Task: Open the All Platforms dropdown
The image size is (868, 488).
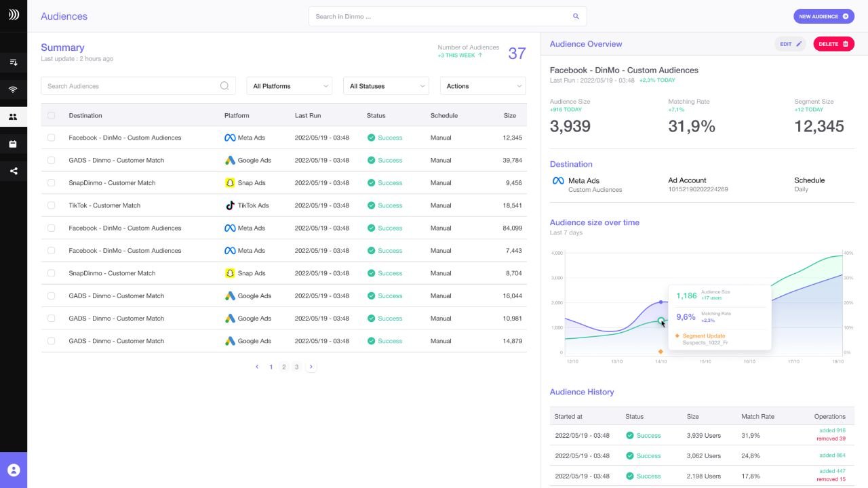Action: 289,86
